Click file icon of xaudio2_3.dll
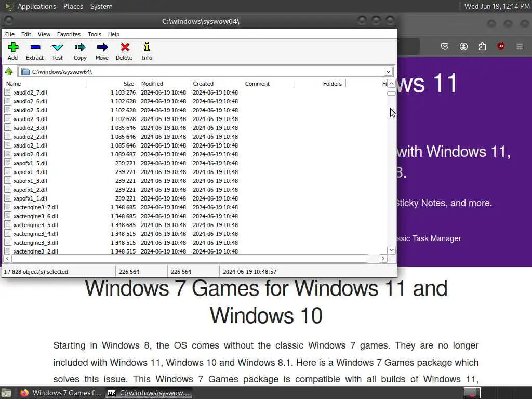532x399 pixels. point(8,128)
